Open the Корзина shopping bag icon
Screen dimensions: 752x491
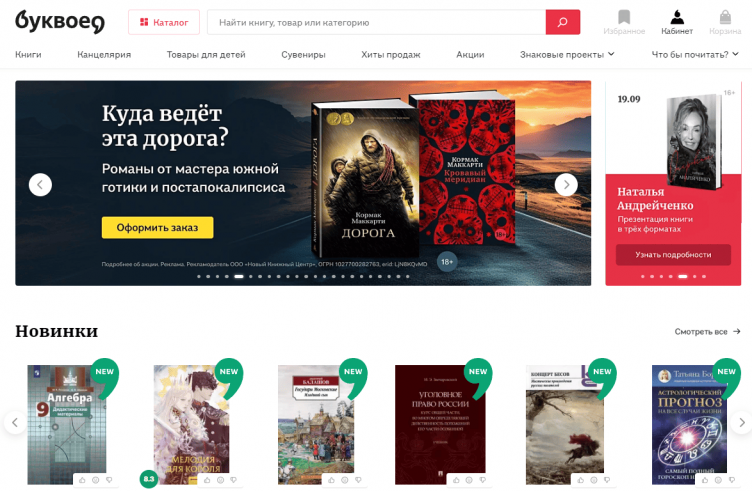coord(725,17)
